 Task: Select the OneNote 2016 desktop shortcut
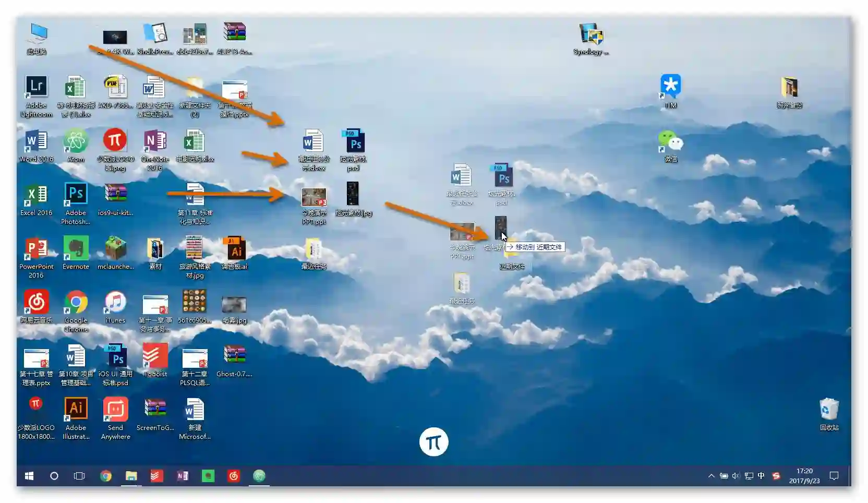tap(155, 150)
